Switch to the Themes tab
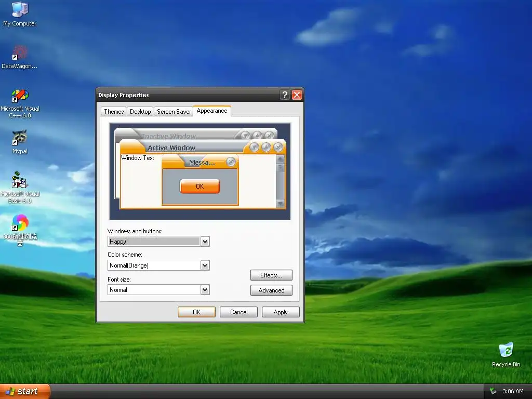The height and width of the screenshot is (399, 532). 114,112
